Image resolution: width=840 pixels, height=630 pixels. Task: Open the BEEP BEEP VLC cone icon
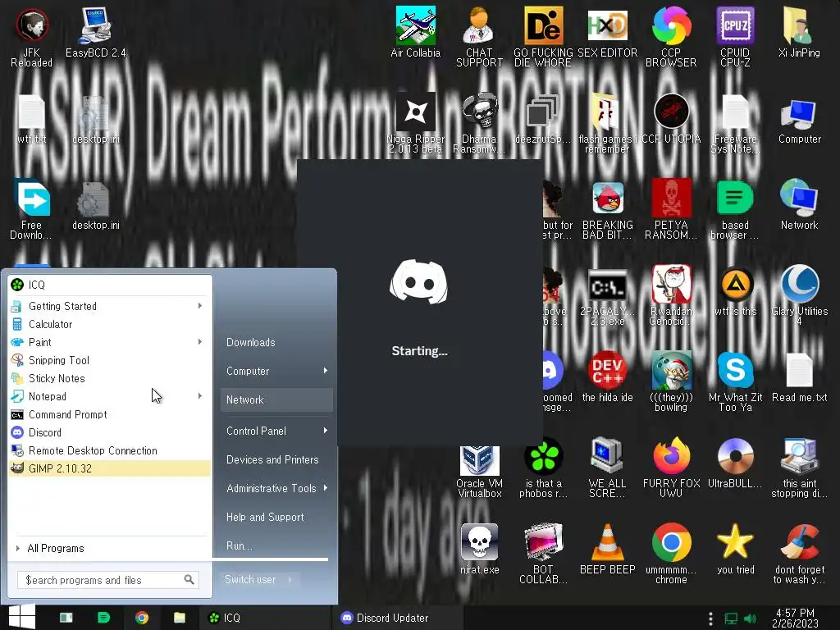point(608,549)
